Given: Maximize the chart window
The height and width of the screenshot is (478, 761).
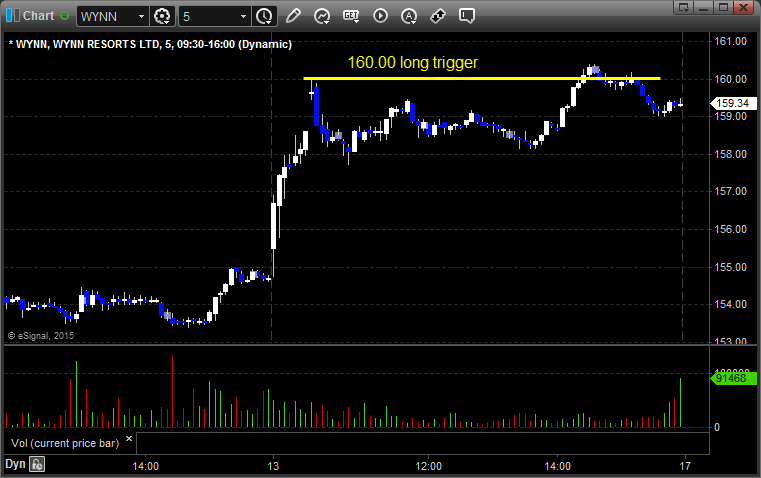Looking at the screenshot, I should 723,7.
